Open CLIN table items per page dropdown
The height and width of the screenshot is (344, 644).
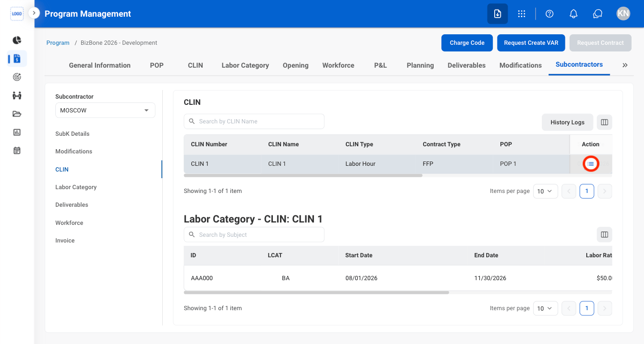545,191
